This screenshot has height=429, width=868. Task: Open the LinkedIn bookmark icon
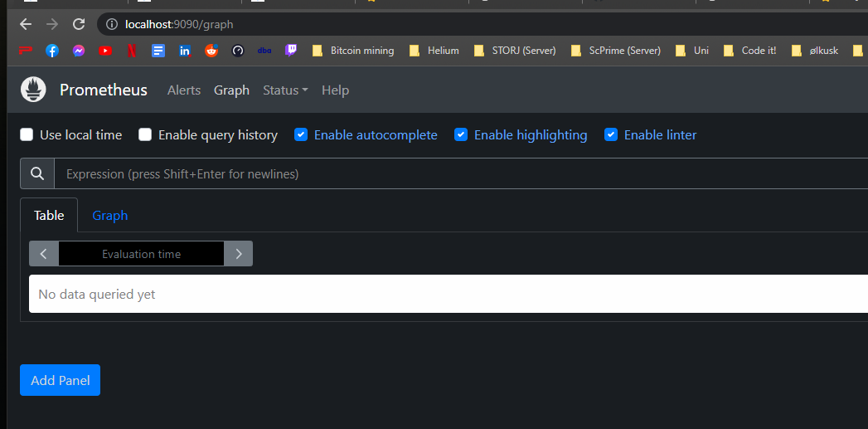(185, 51)
